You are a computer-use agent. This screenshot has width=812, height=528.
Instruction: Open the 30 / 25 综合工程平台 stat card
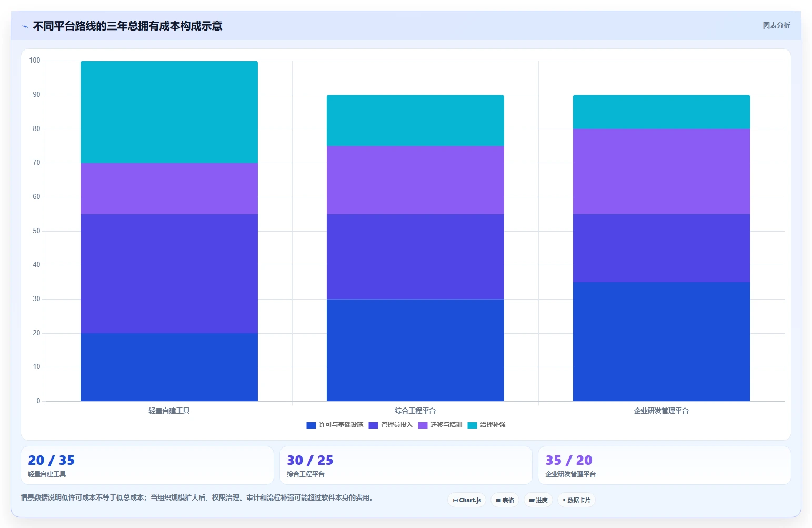coord(406,465)
